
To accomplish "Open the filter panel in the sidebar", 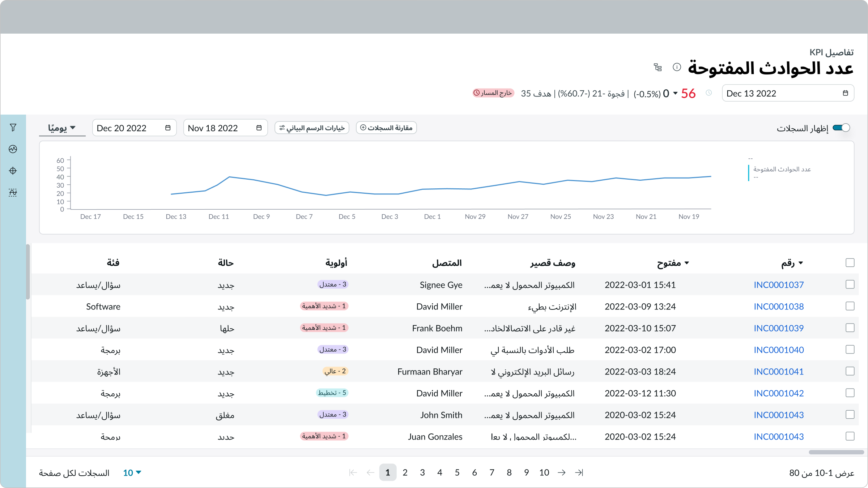I will pyautogui.click(x=13, y=127).
